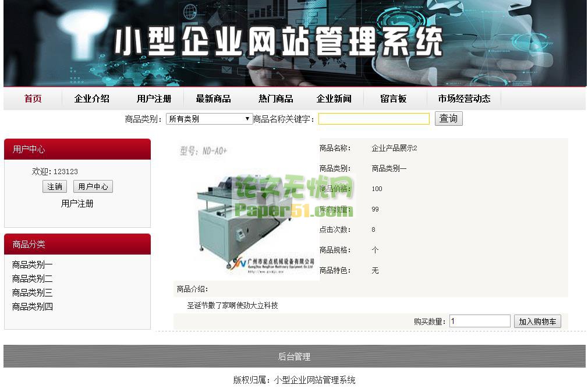Select category 商品类别三
The height and width of the screenshot is (392, 588).
(x=32, y=292)
